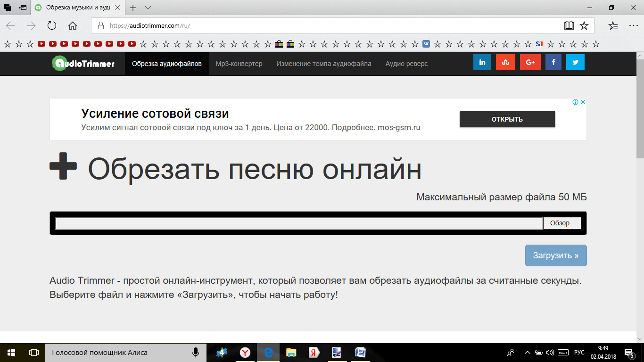644x362 pixels.
Task: Click the Edge icon in the taskbar
Action: pos(268,353)
